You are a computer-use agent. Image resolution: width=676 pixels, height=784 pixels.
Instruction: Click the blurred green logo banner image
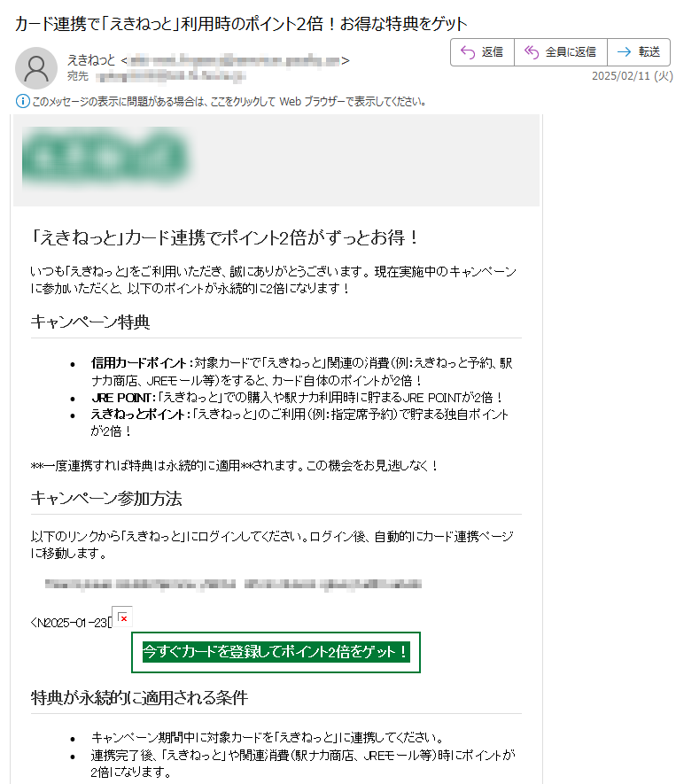(x=105, y=157)
